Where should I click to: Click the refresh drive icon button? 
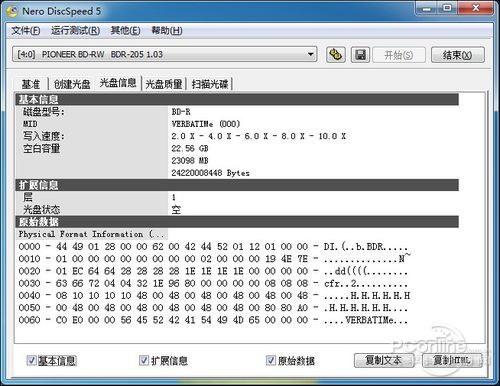335,54
